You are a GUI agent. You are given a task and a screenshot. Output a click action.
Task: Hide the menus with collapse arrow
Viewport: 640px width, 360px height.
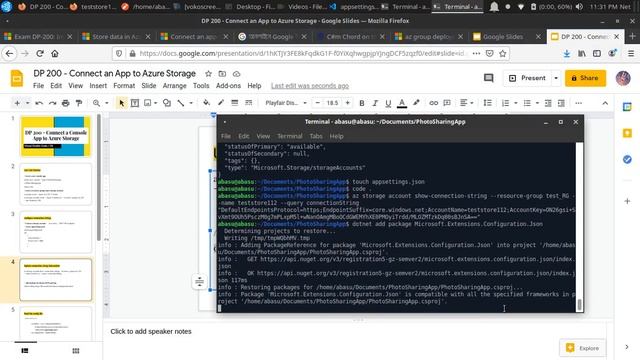pyautogui.click(x=605, y=103)
